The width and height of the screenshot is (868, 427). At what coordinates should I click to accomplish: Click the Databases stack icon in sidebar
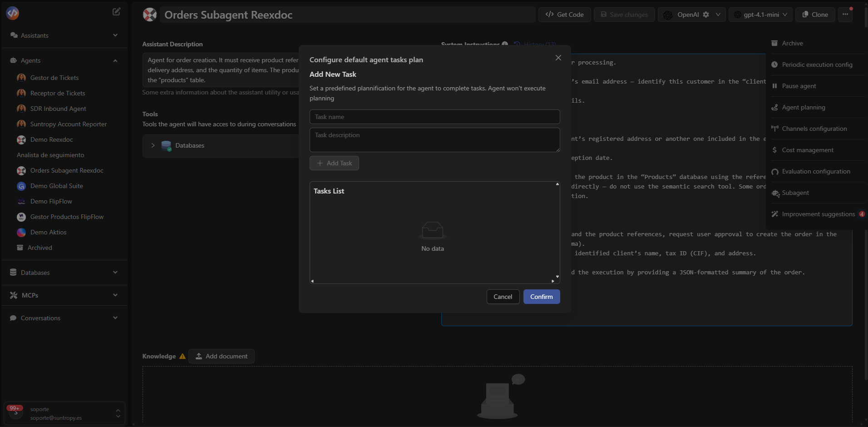point(14,272)
